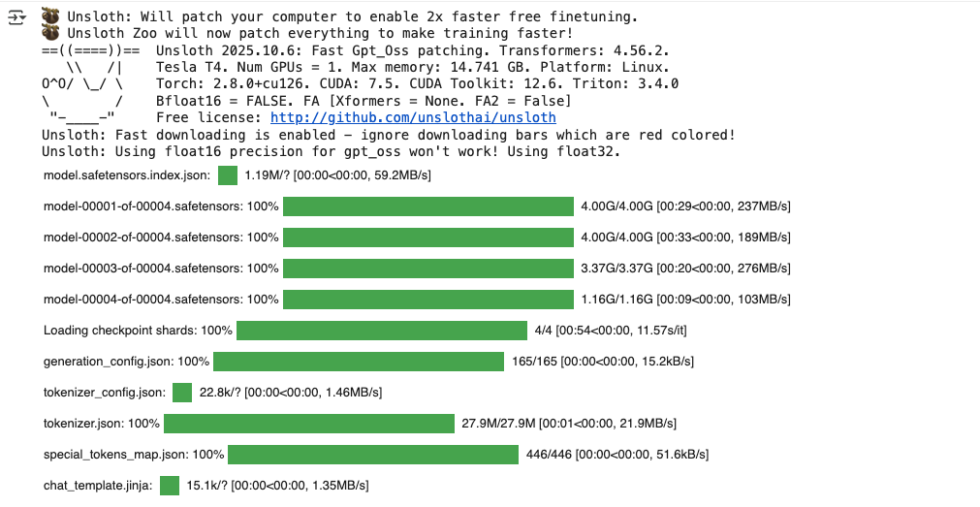This screenshot has height=507, width=980.
Task: Click the float16 precision warning line
Action: click(x=331, y=151)
